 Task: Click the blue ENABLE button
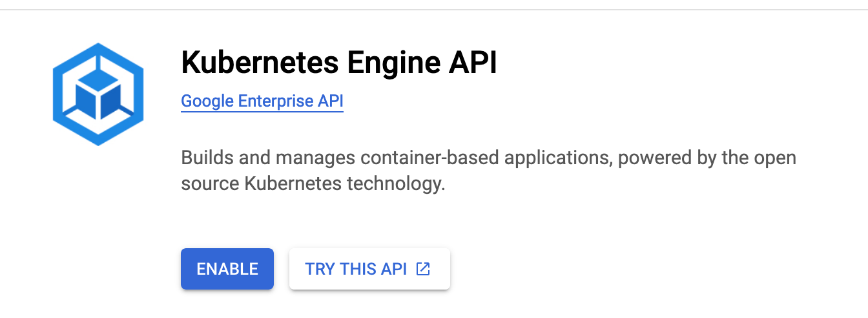point(227,269)
